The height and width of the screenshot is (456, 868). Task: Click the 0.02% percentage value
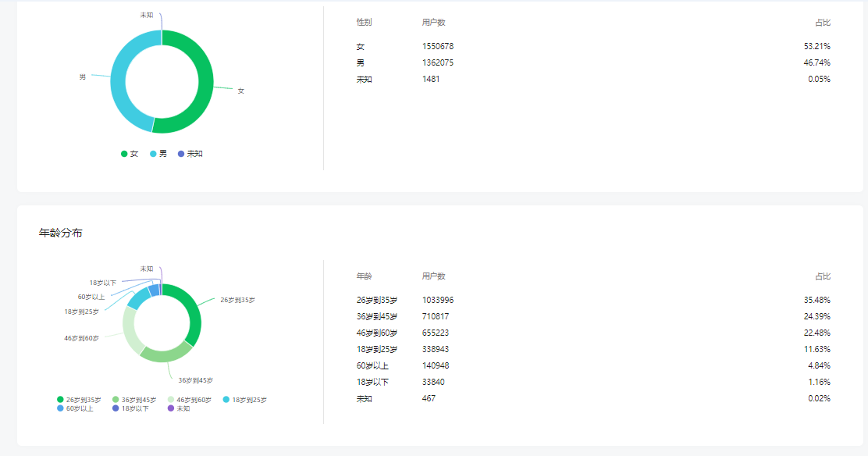point(820,398)
